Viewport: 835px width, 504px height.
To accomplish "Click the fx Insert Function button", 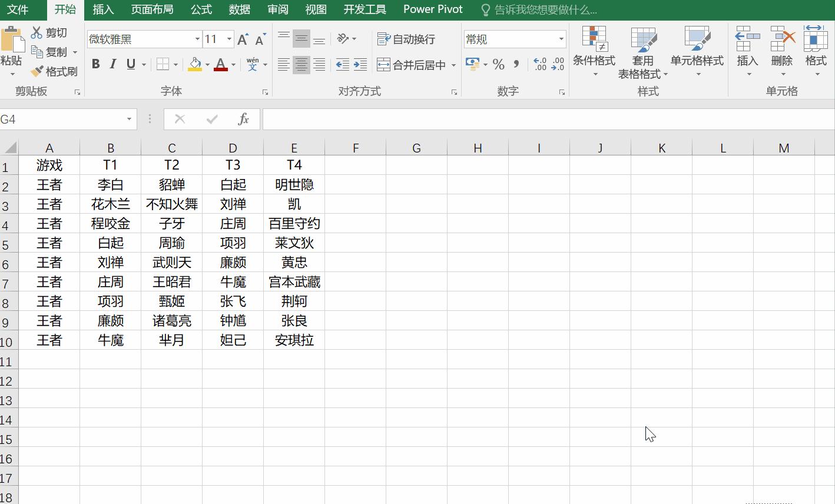I will click(244, 119).
